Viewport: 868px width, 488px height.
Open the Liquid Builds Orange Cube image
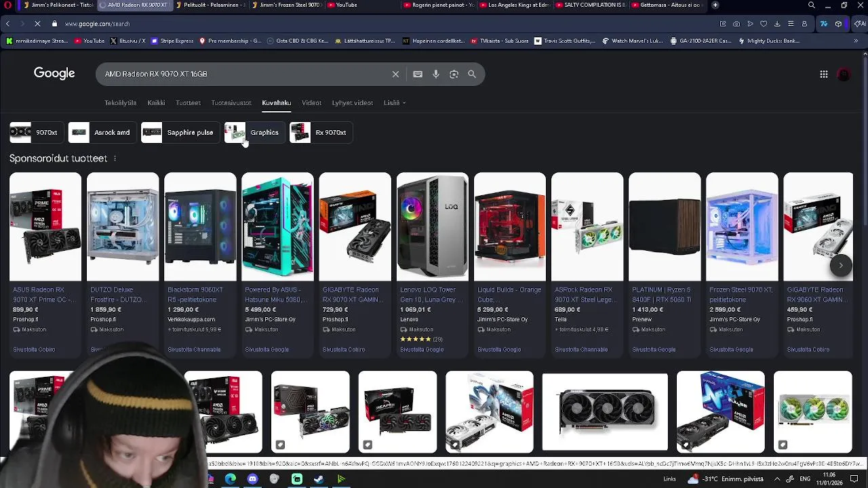click(509, 226)
